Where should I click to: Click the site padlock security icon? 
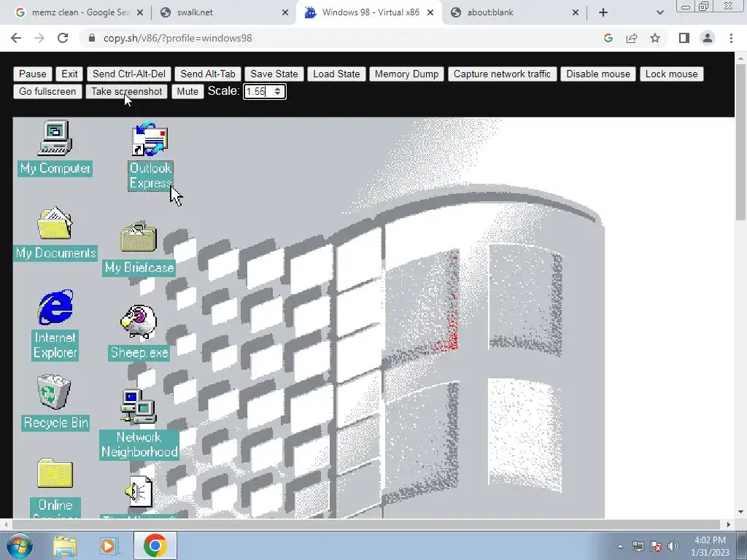pyautogui.click(x=91, y=38)
